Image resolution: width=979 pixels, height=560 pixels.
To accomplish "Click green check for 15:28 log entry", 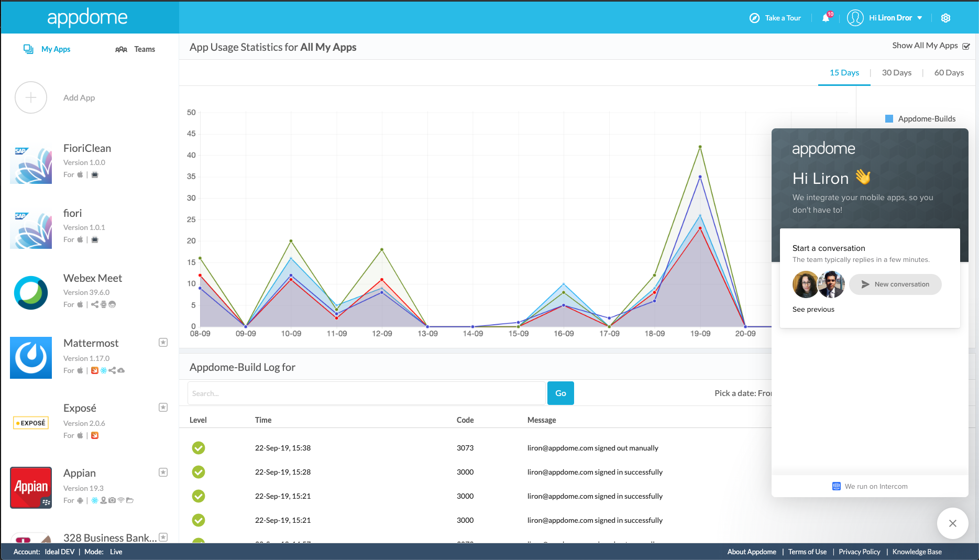I will point(199,472).
